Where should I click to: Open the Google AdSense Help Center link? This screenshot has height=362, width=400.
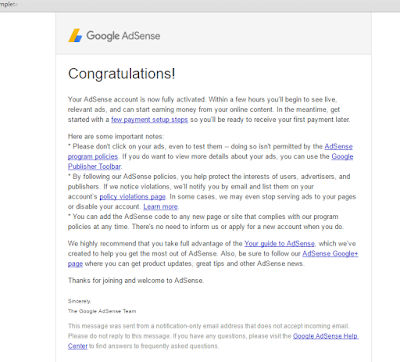coord(326,336)
